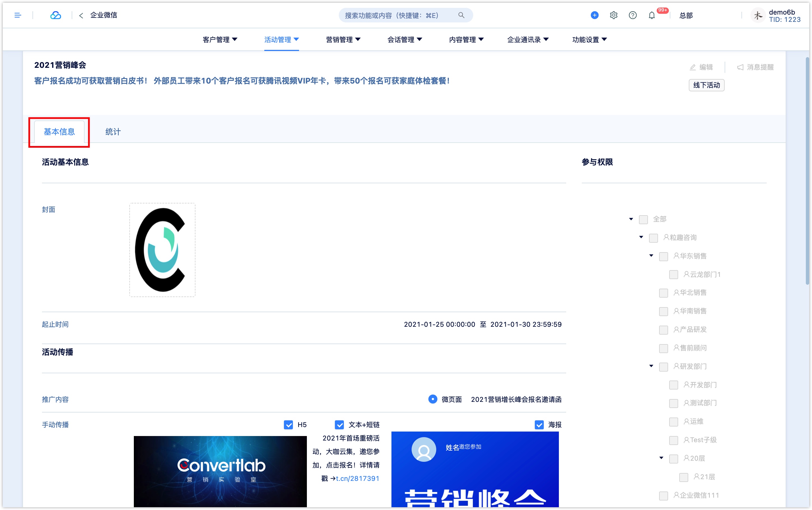
Task: Click the cover logo image thumbnail
Action: [162, 250]
